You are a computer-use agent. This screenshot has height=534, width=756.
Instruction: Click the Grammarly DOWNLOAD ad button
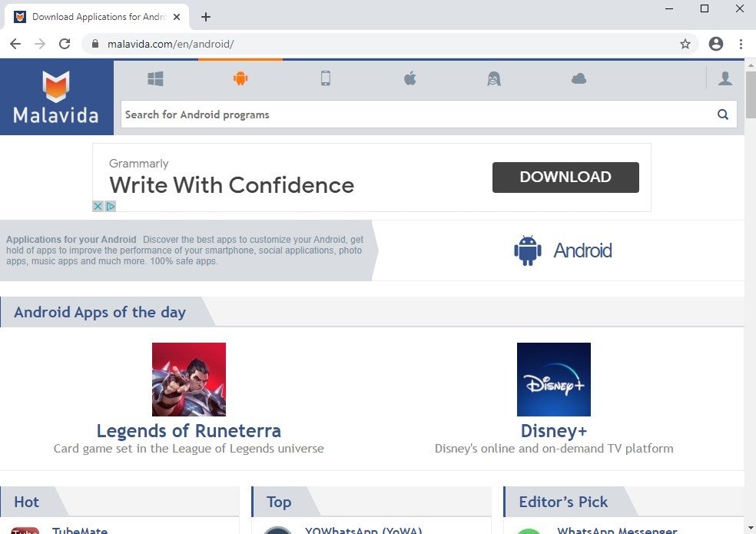(565, 177)
